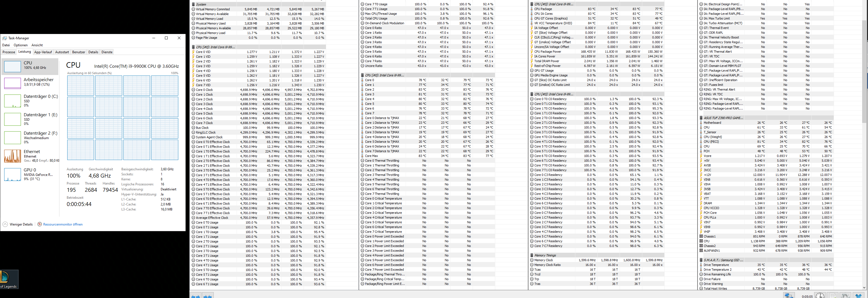868x298 pixels.
Task: Open League of Legends desktop icon
Action: coord(9,279)
